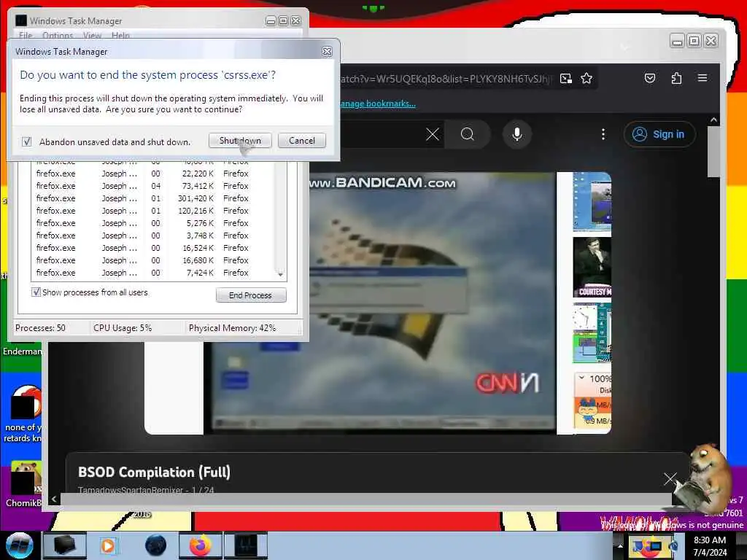Click the CPU Usage status bar entry

[123, 327]
